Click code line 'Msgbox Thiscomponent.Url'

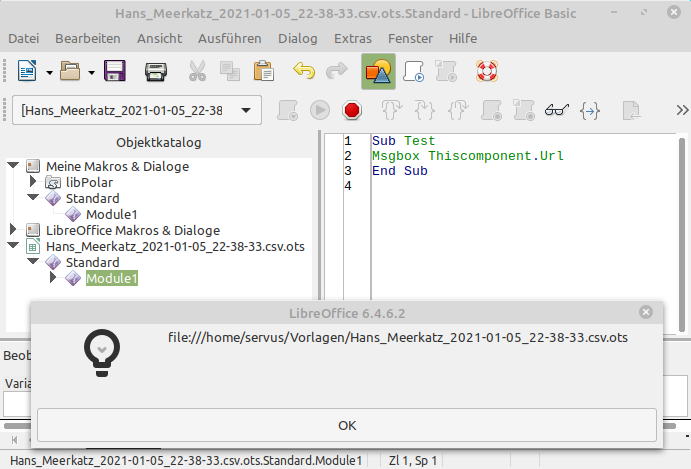[468, 156]
